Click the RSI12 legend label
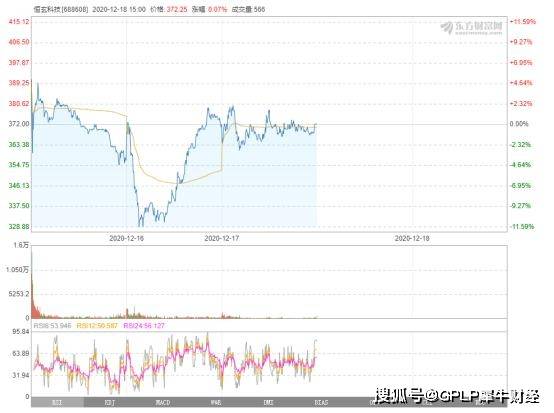This screenshot has width=554, height=413. click(97, 326)
